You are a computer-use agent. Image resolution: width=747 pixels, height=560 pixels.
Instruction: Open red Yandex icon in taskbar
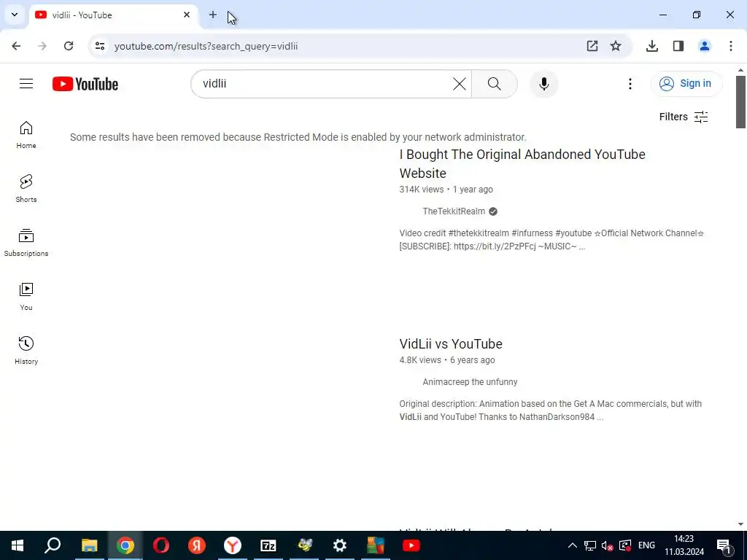[197, 545]
